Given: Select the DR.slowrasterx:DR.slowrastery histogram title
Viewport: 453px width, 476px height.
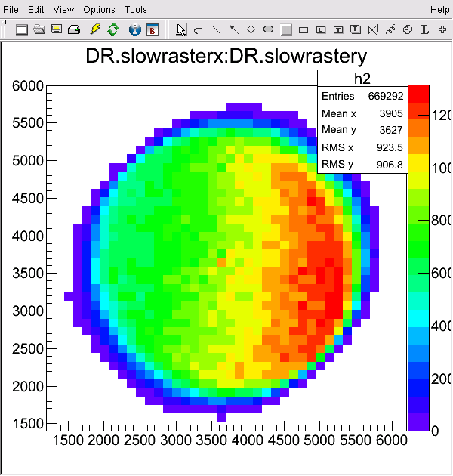Looking at the screenshot, I should click(x=226, y=56).
